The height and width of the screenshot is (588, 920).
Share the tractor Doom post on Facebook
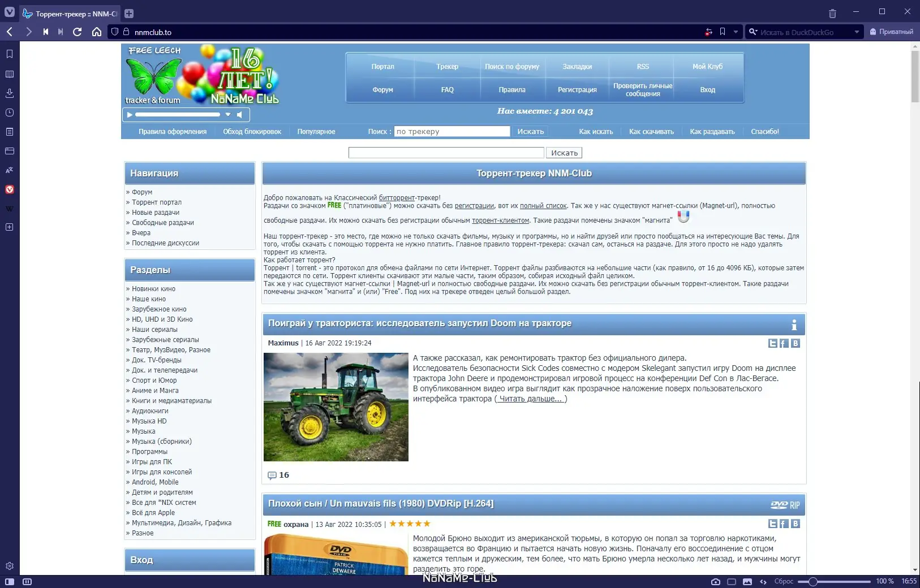pos(783,343)
